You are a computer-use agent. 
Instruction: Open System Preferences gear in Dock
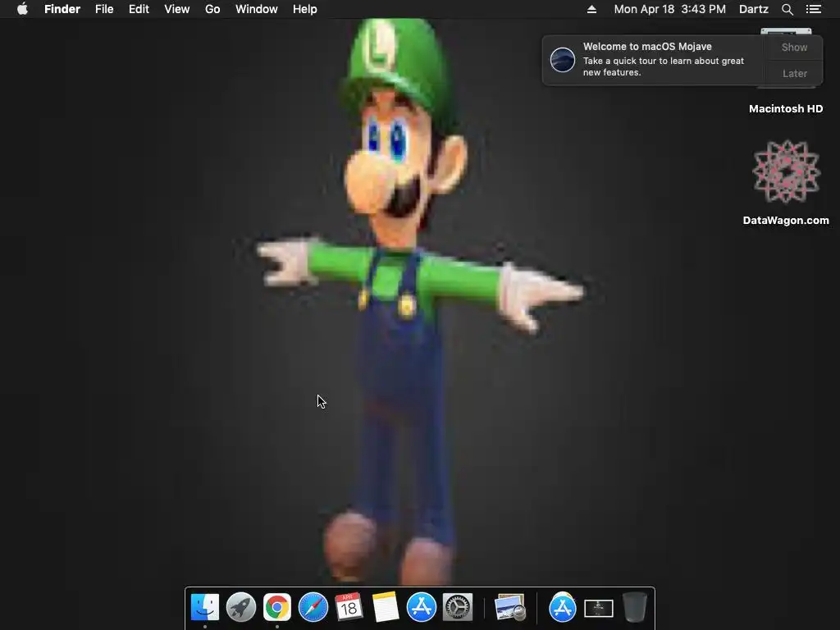(458, 608)
